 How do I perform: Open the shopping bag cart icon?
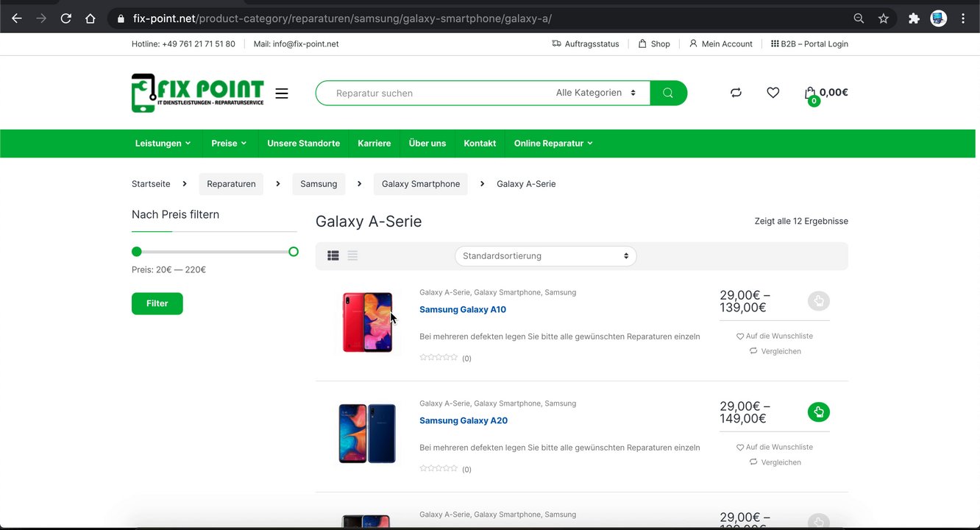tap(810, 93)
